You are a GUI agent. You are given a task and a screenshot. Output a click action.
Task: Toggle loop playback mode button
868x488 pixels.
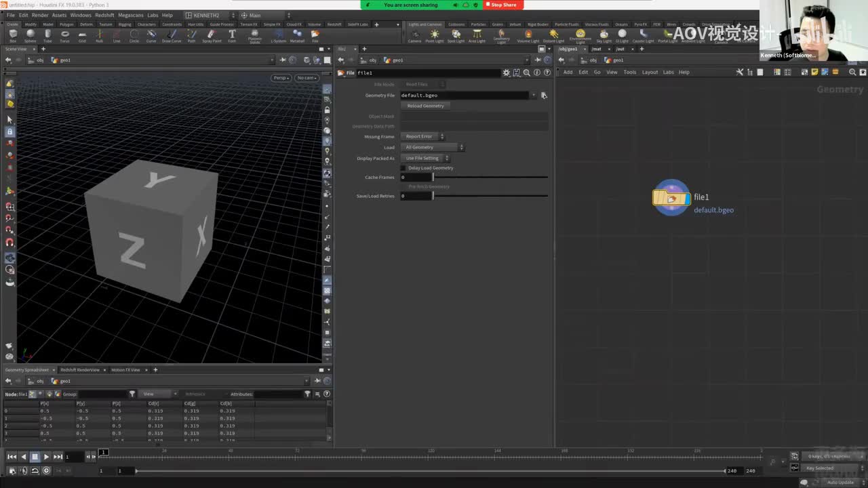[35, 470]
